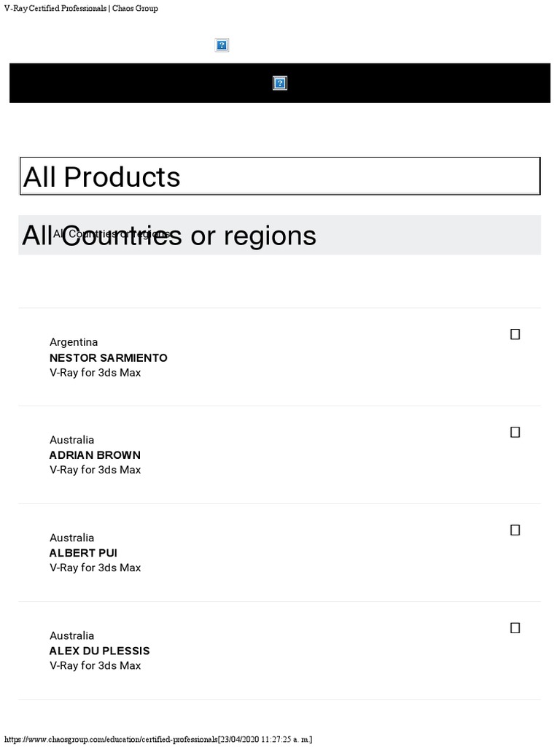
Task: Expand the All Countries or regions selector
Action: pos(279,235)
